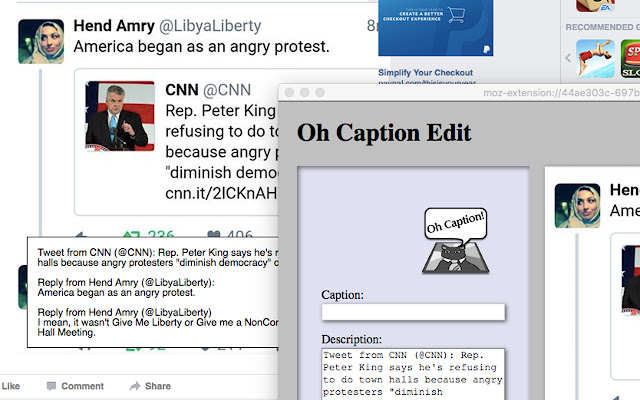Click the Comment button
This screenshot has height=400, width=640.
coord(76,386)
